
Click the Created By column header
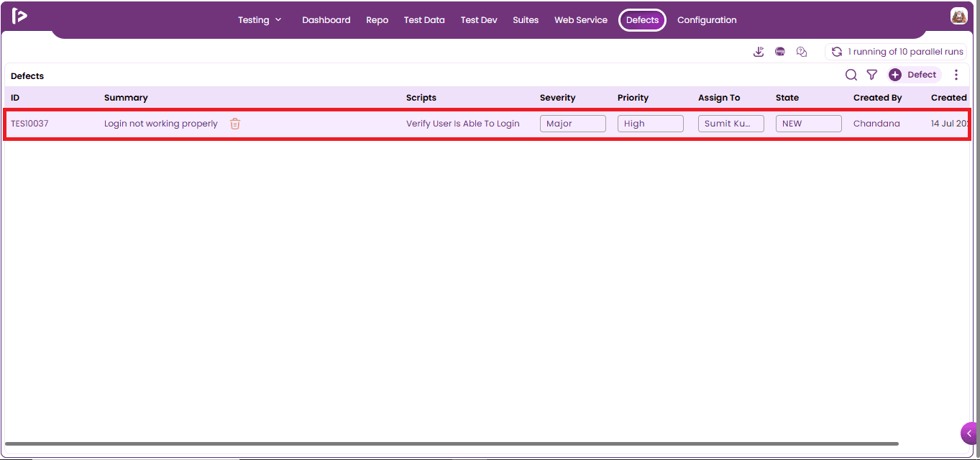pyautogui.click(x=878, y=98)
